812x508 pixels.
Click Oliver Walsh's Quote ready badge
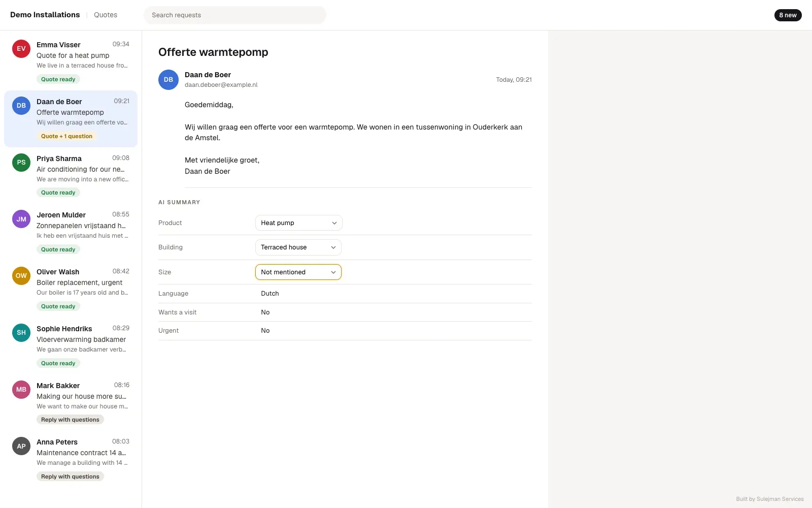(x=58, y=306)
